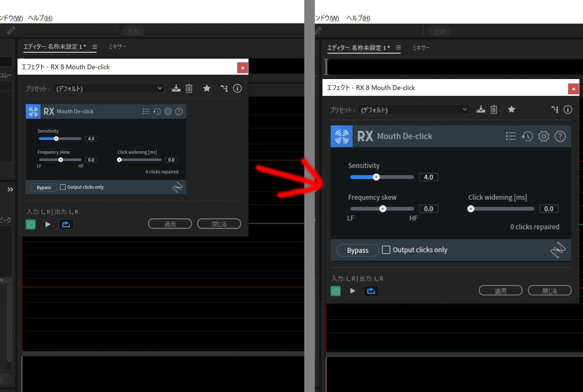The height and width of the screenshot is (392, 583).
Task: Open preset list icon in right RX plugin
Action: pos(511,136)
